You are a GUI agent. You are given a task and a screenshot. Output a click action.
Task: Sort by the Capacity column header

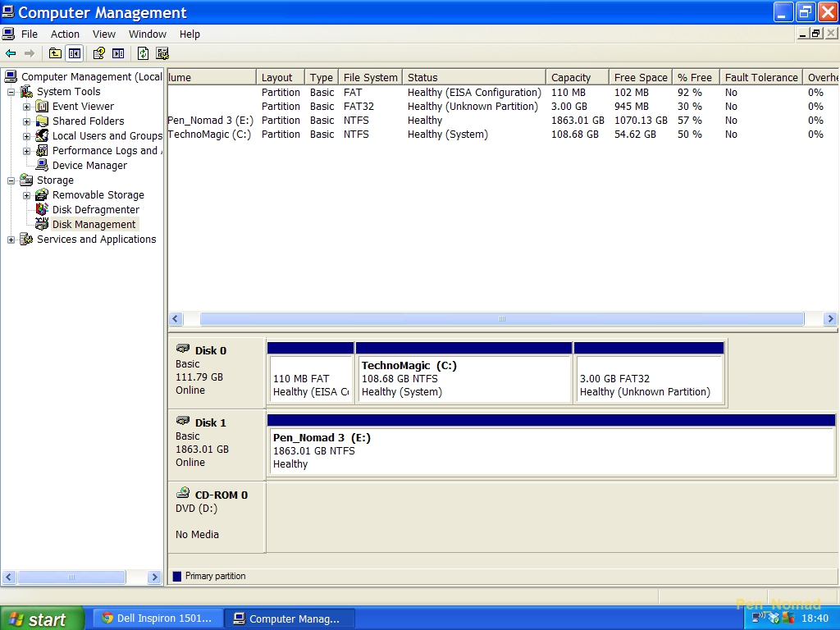[577, 77]
